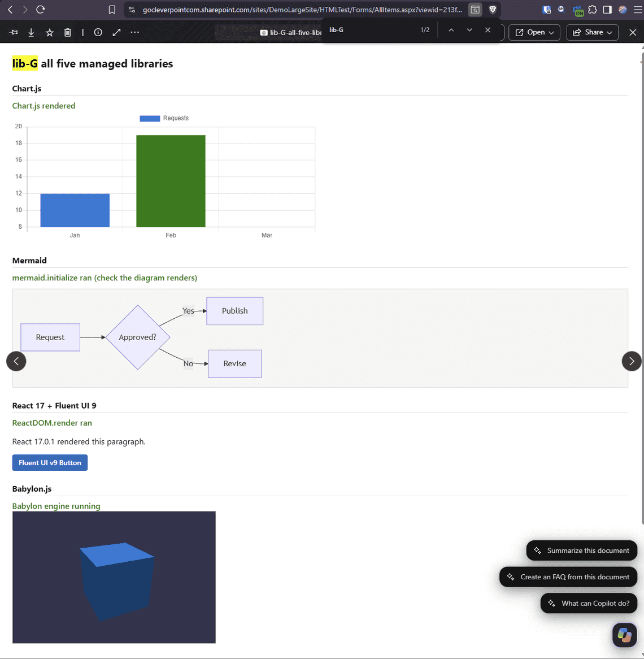Open the Copilot icon at bottom right
This screenshot has height=659, width=644.
[x=625, y=635]
